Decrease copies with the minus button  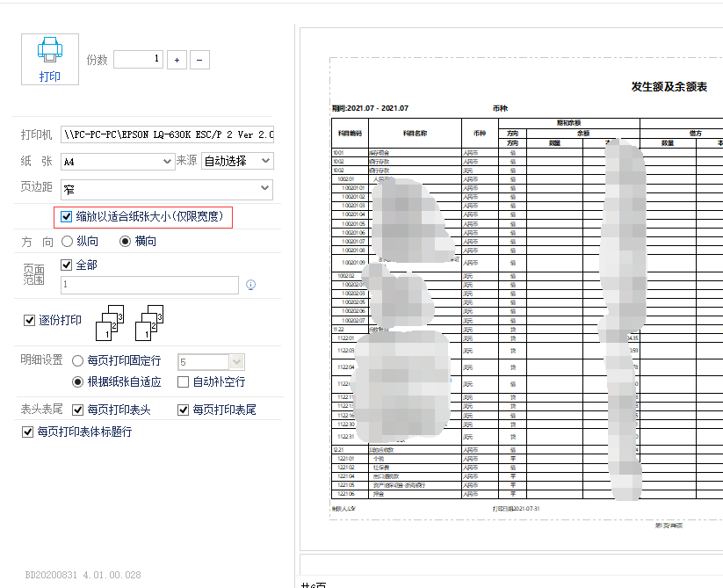point(199,60)
